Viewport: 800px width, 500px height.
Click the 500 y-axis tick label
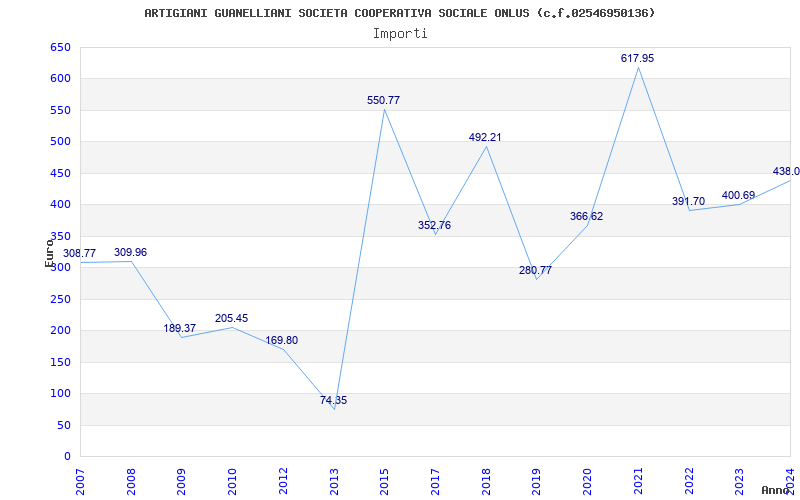[60, 141]
